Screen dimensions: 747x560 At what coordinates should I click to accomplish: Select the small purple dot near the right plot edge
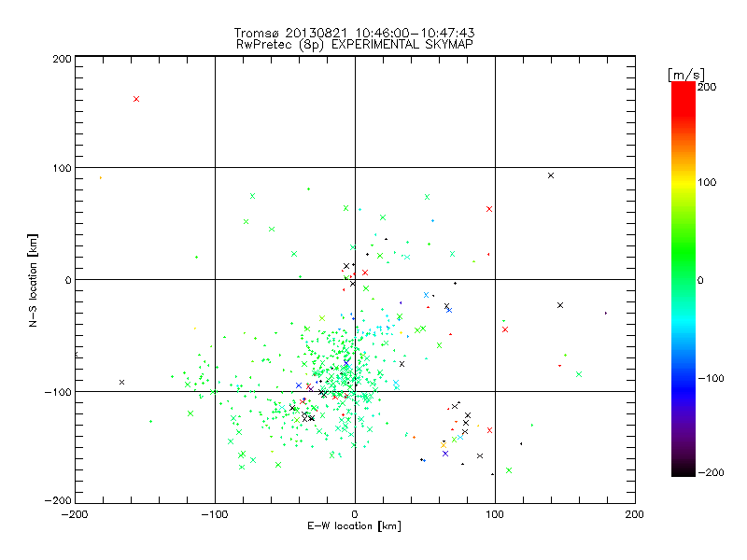(x=605, y=313)
